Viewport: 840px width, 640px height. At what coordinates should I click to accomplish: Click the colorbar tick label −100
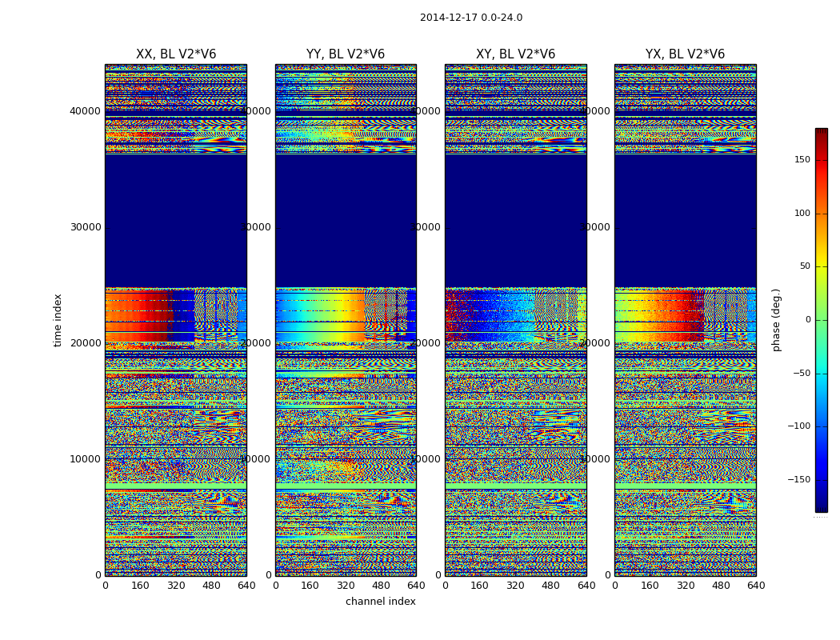798,426
